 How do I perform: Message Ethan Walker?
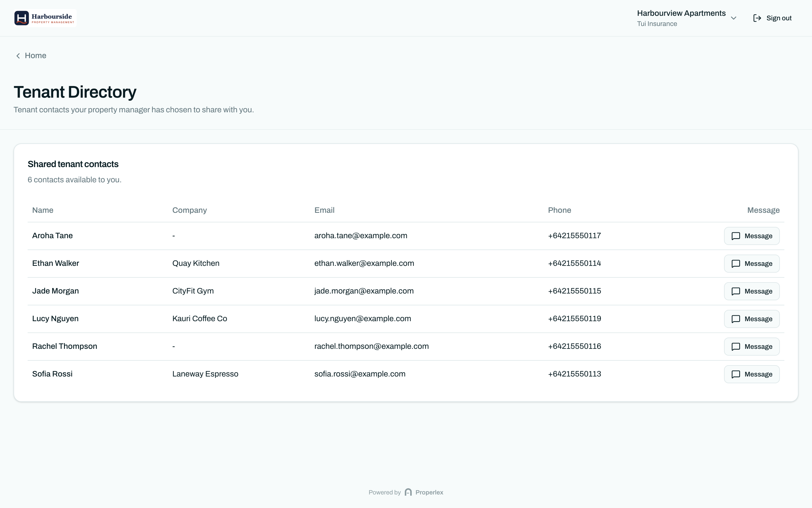pos(752,263)
